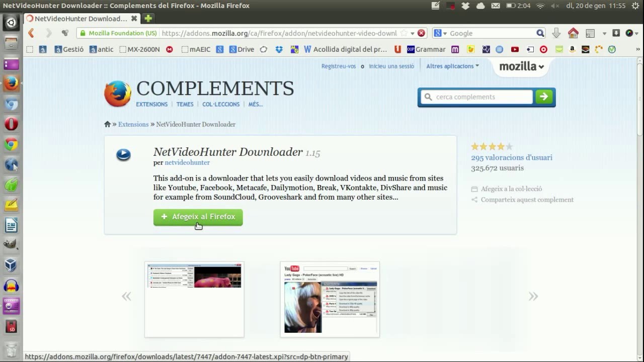View the Lady Gaga screenshot thumbnail

point(330,299)
